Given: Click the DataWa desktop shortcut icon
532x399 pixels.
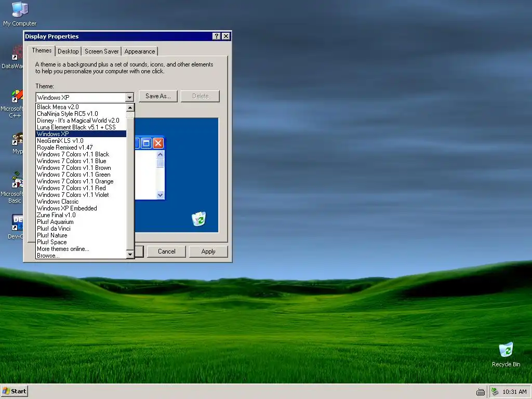Looking at the screenshot, I should coord(17,53).
